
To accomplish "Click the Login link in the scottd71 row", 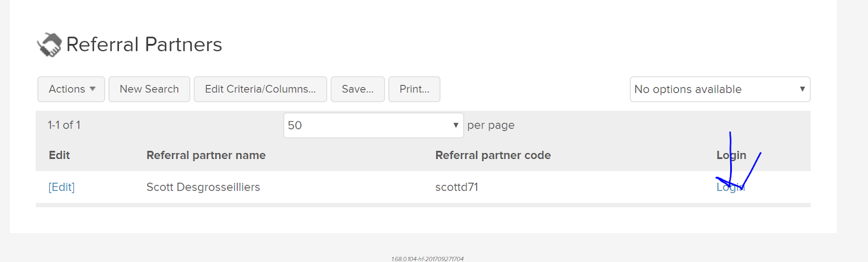I will point(731,187).
